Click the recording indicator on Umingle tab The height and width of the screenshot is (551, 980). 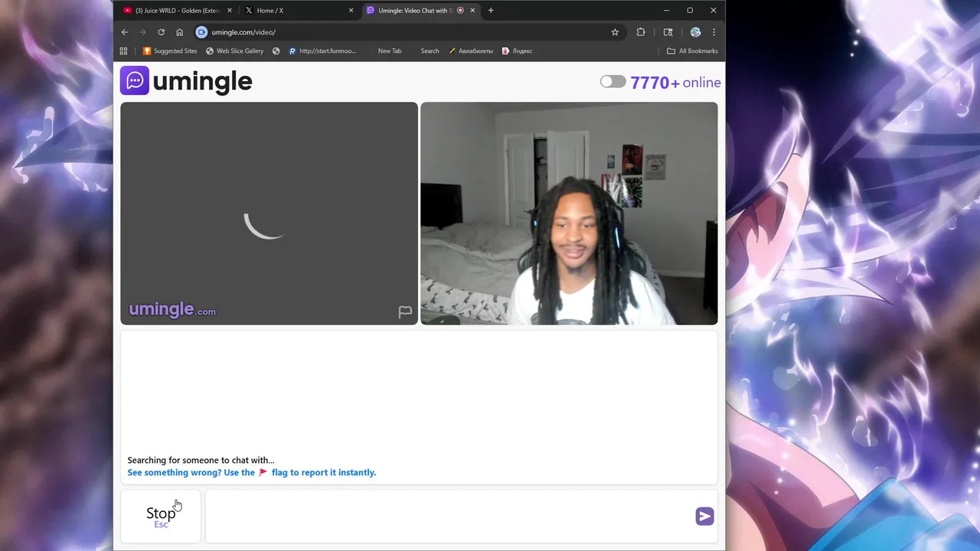[x=460, y=11]
